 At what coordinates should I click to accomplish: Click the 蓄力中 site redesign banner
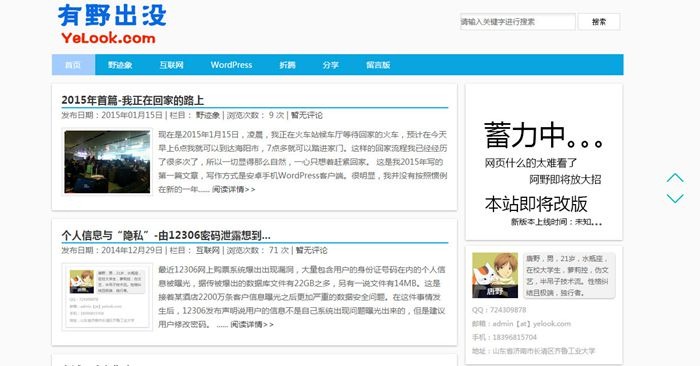(x=544, y=162)
